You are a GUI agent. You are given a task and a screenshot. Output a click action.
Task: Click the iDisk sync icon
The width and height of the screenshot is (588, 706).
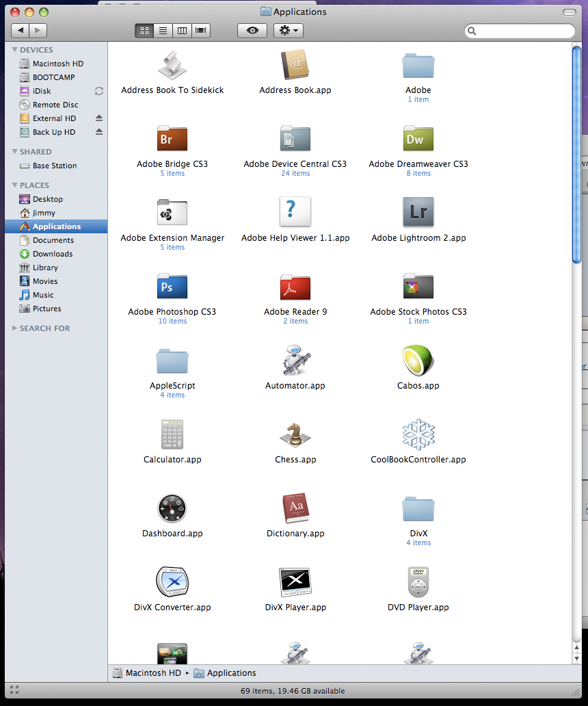click(99, 91)
